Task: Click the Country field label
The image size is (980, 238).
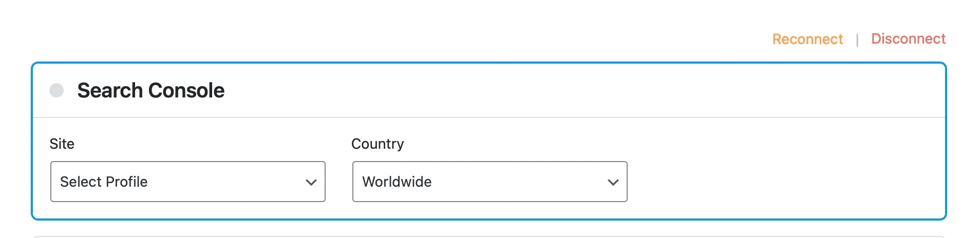Action: [378, 144]
